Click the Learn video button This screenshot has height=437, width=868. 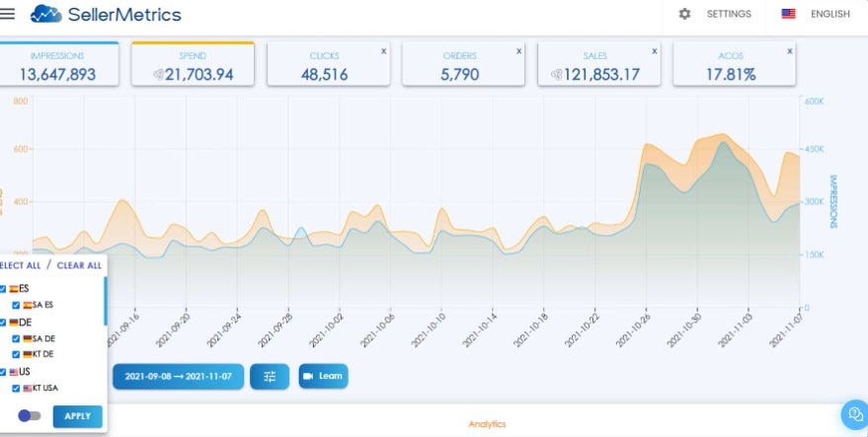pos(323,376)
